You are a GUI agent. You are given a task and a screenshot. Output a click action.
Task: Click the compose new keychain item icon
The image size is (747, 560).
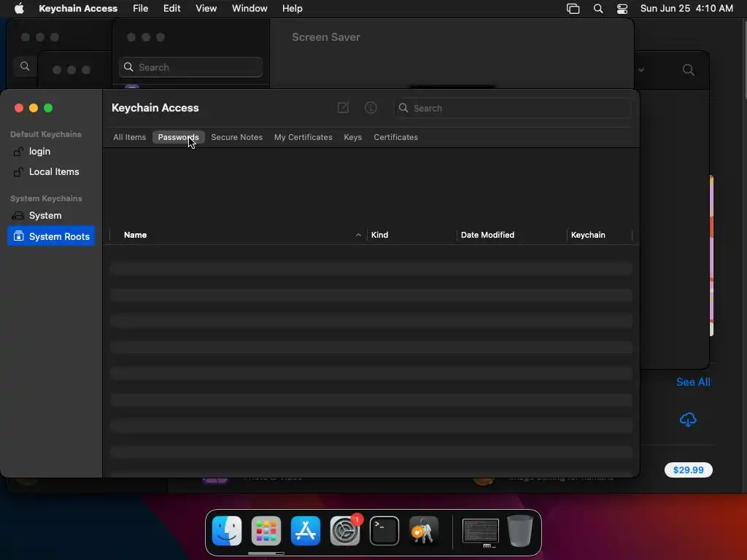coord(343,108)
